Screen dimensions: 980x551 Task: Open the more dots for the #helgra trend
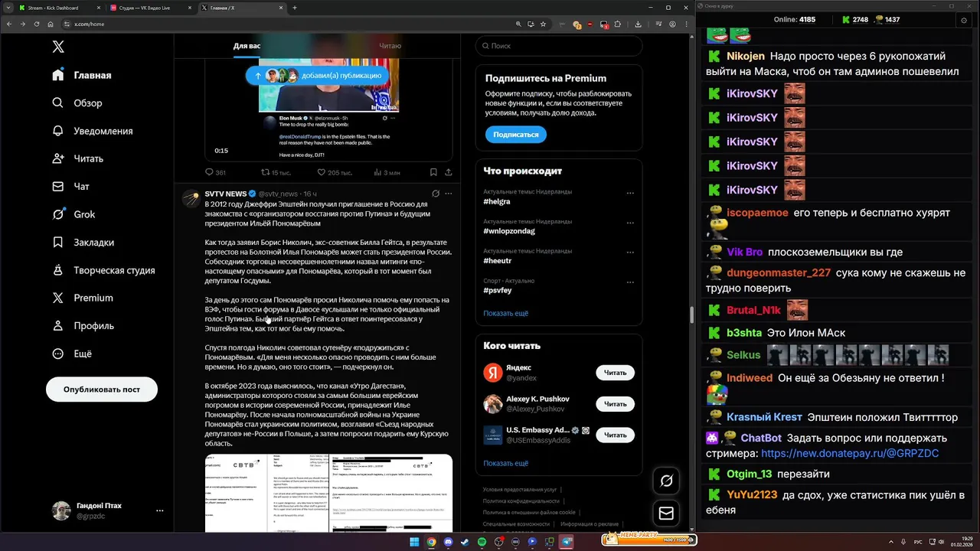[630, 193]
